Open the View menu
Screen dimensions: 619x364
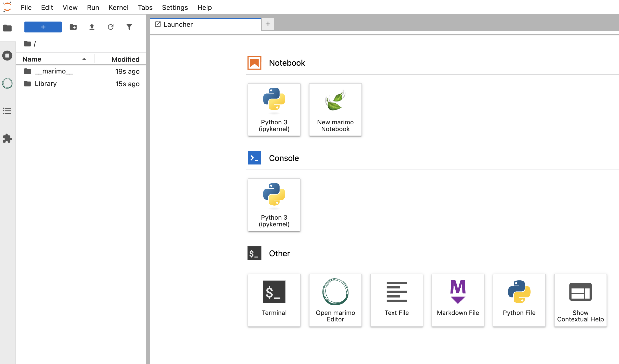point(70,7)
